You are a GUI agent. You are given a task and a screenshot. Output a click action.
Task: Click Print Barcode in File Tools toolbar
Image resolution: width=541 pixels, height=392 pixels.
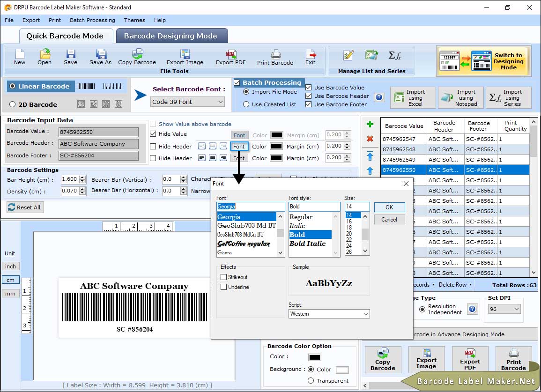pos(275,57)
